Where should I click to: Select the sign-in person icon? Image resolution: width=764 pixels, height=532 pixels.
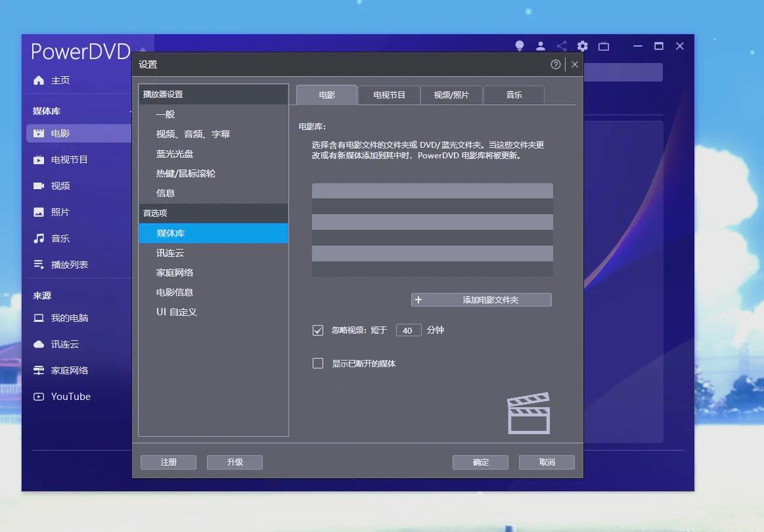540,46
